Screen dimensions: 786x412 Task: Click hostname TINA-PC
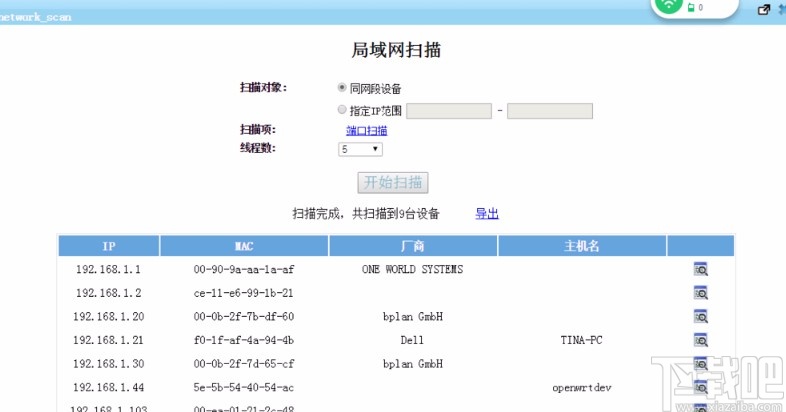coord(581,340)
